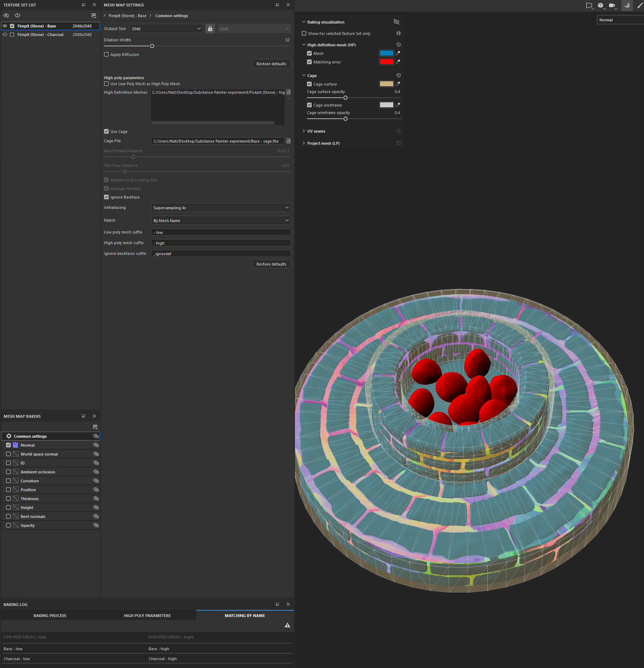The image size is (644, 668).
Task: Click the Mesh color eyedropper icon
Action: pyautogui.click(x=398, y=53)
